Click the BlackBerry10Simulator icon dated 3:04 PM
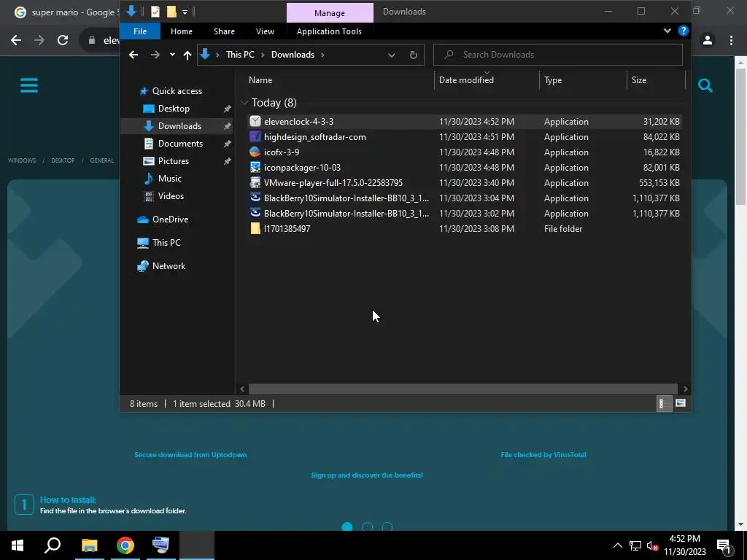Image resolution: width=747 pixels, height=560 pixels. [255, 198]
